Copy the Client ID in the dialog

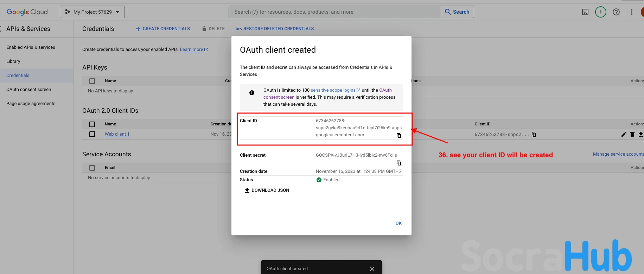399,136
